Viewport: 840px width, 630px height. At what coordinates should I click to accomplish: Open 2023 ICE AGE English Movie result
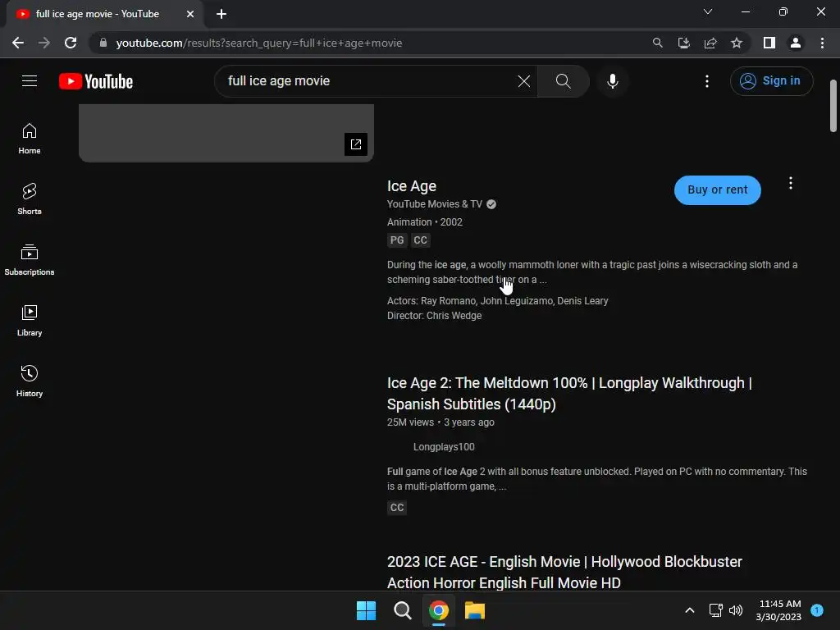(564, 572)
